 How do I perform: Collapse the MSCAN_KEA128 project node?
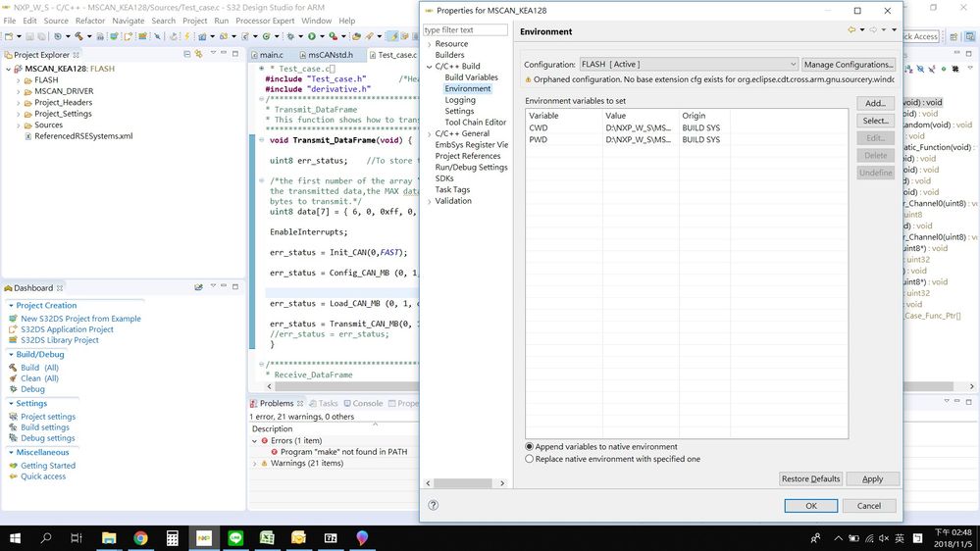pyautogui.click(x=8, y=69)
